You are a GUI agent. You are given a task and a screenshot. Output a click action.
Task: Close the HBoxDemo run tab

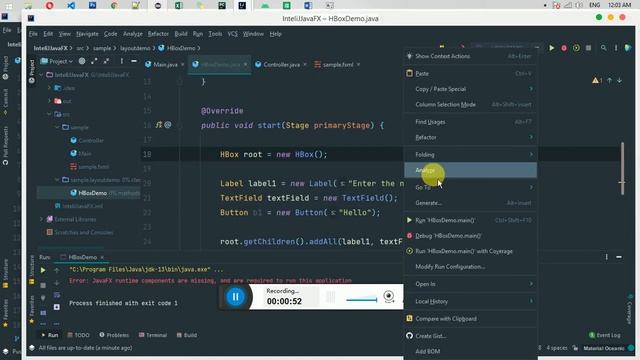click(x=102, y=257)
